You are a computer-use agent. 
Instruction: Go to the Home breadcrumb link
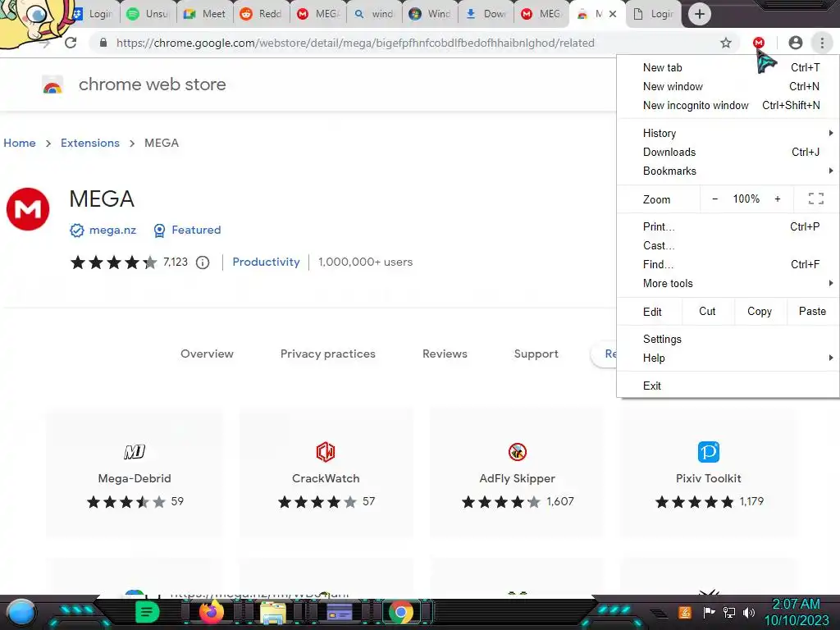click(20, 143)
